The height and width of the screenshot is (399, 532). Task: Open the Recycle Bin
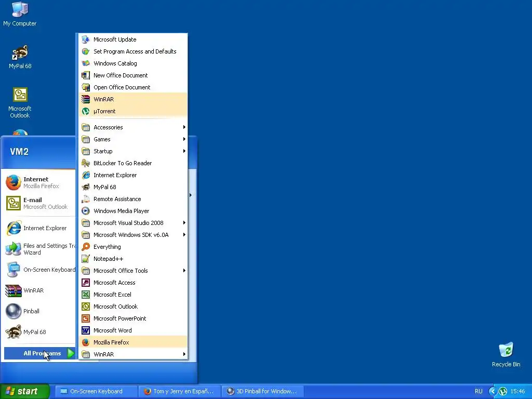point(506,355)
